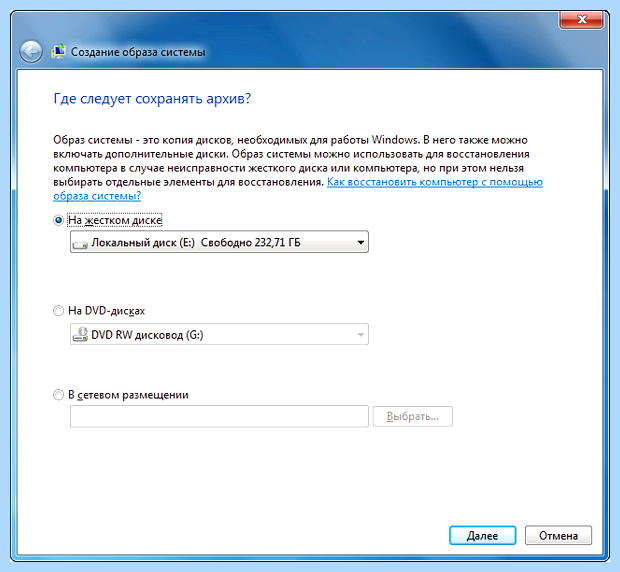
Task: Click inside the network location input field
Action: tap(219, 416)
